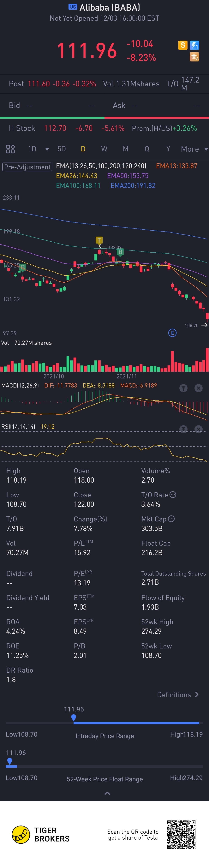Tap the 52wk High 274.29 value
Viewport: 209px width, 868px height.
(x=151, y=631)
